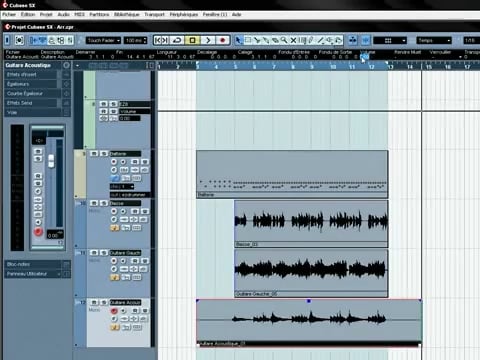Click the inspector channel record enable button
480x360 pixels.
coord(38,232)
